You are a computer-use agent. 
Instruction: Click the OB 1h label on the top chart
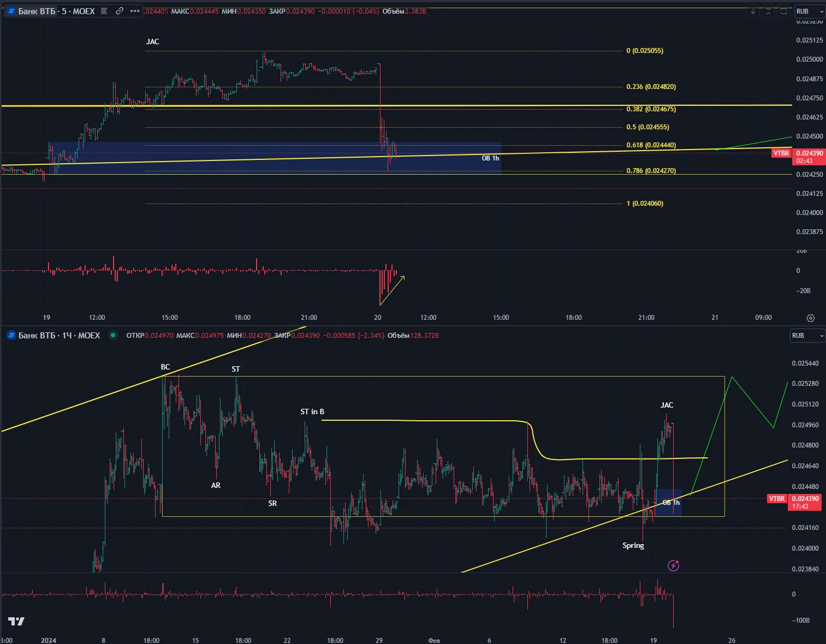[490, 158]
